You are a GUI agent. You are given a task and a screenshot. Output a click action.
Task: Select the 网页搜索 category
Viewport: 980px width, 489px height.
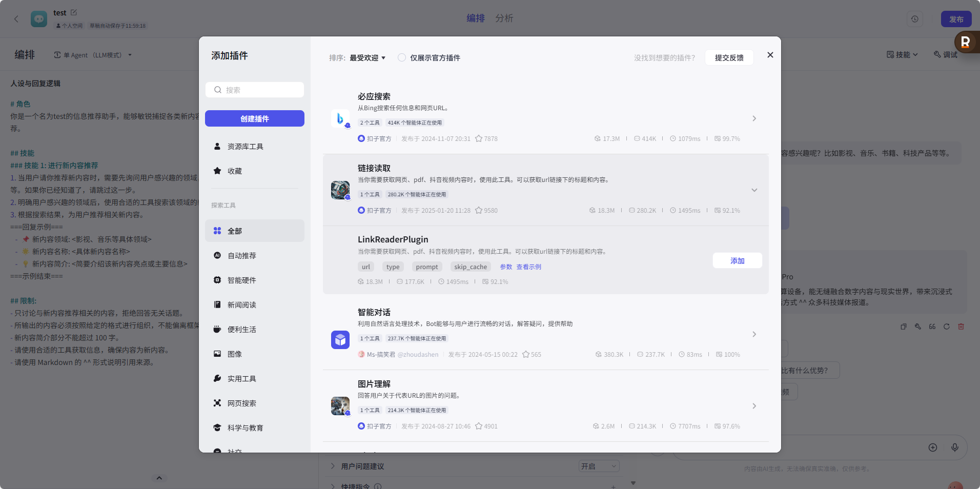point(255,403)
